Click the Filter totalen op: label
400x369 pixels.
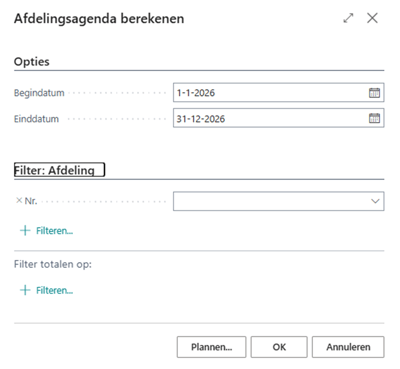pos(53,264)
